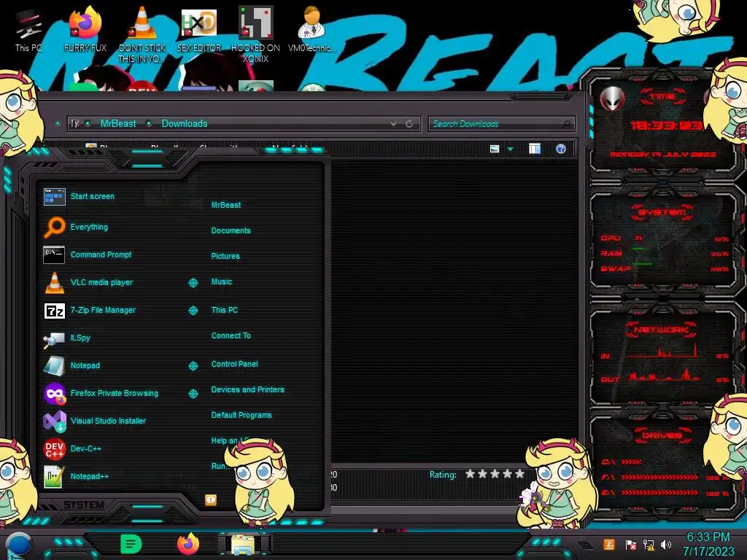
Task: Open Control Panel from start menu
Action: click(x=234, y=364)
